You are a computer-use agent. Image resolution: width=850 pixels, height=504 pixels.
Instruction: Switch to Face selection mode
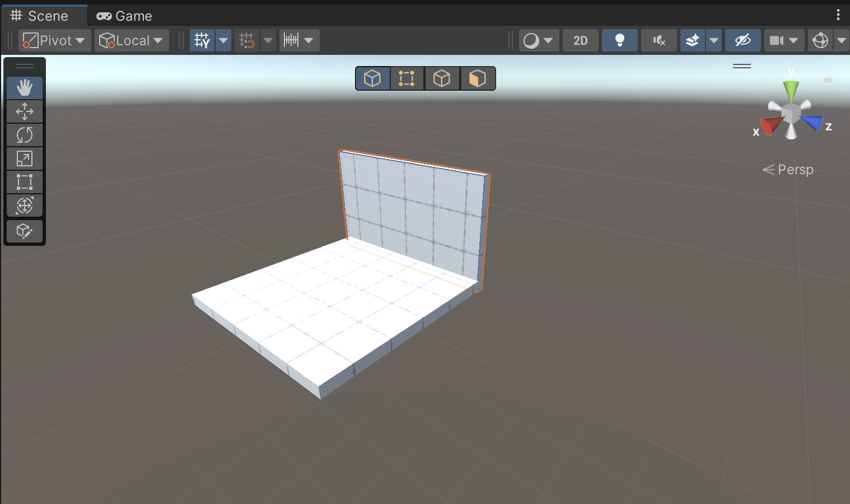pyautogui.click(x=478, y=78)
